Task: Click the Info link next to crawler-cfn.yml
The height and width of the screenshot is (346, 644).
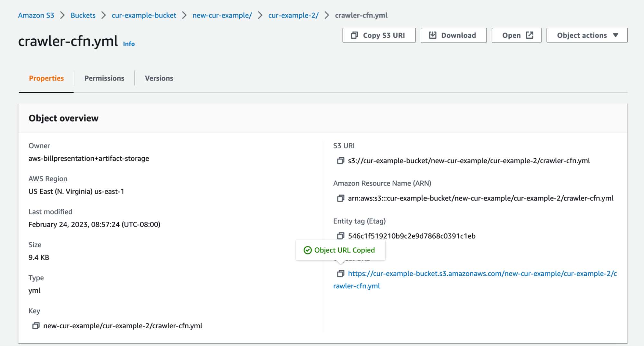Action: (x=129, y=44)
